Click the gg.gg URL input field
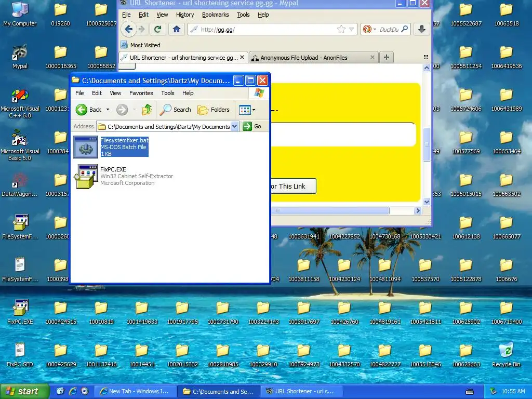532x399 pixels. click(x=343, y=135)
